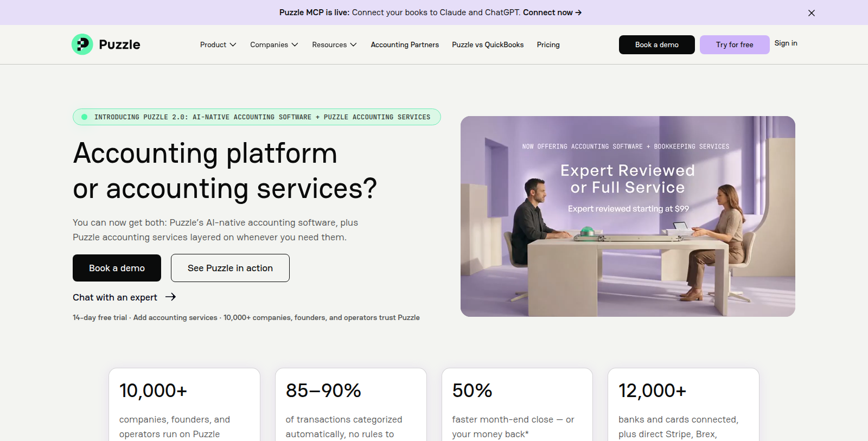This screenshot has height=441, width=868.
Task: Click Book a demo in header
Action: (x=656, y=44)
